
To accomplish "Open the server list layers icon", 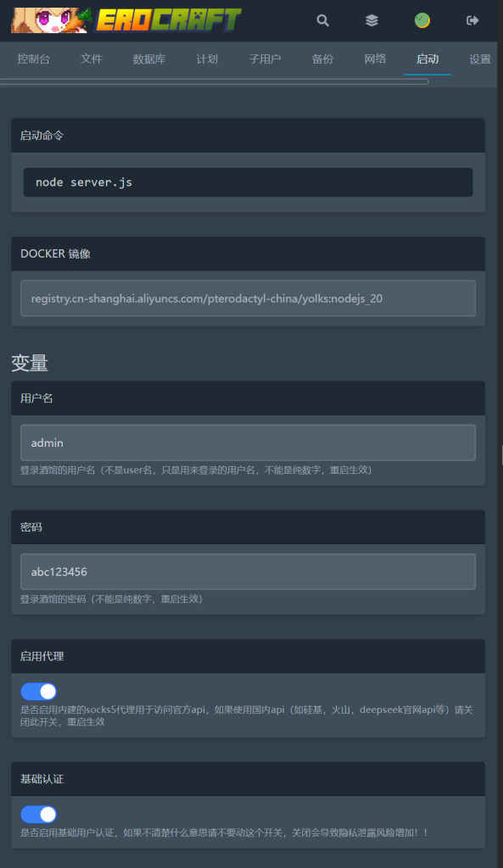I will 372,20.
